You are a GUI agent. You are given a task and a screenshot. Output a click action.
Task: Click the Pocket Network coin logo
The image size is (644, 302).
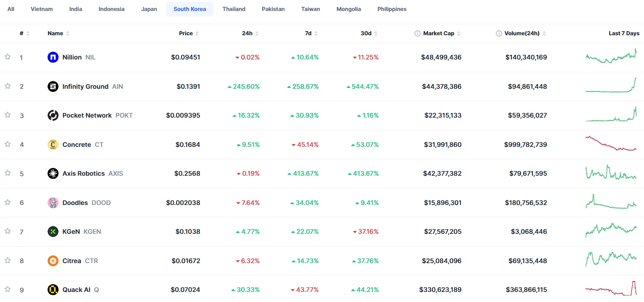coord(53,115)
